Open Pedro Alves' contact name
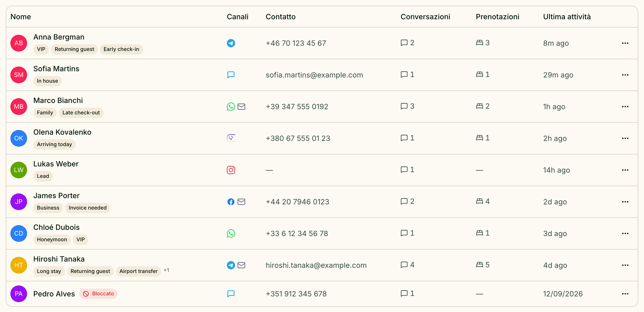644x312 pixels. click(x=54, y=294)
